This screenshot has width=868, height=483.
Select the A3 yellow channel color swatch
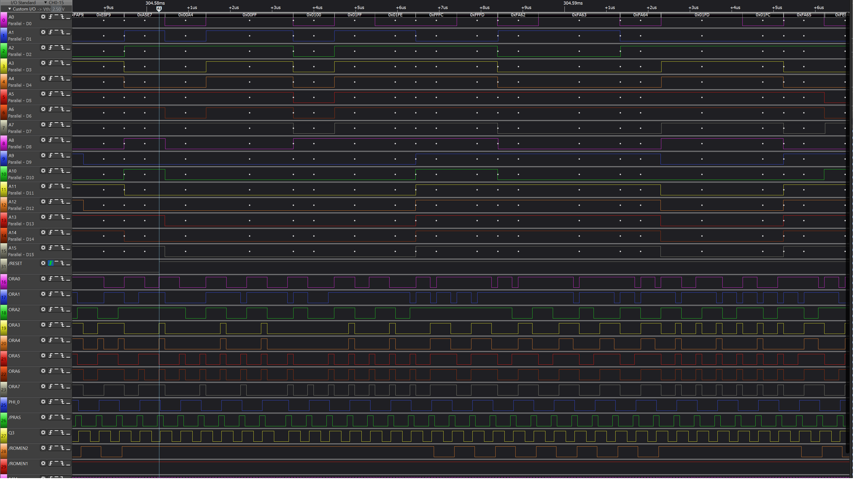(x=3, y=66)
